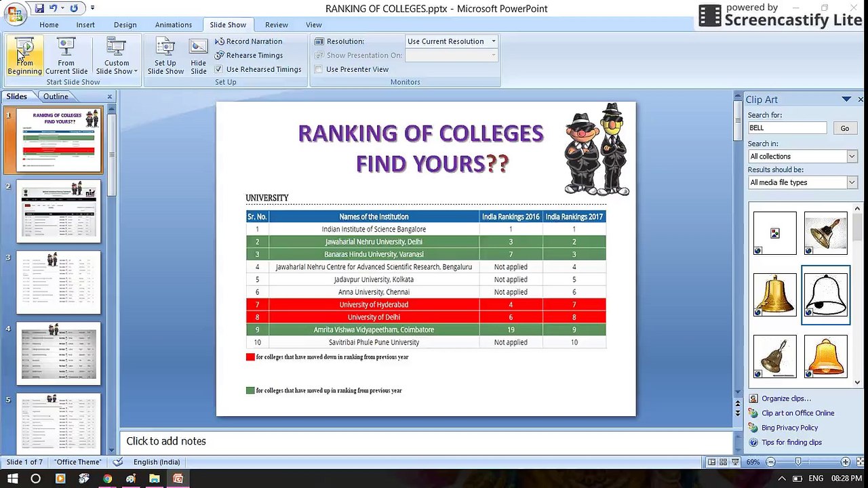
Task: Click the spell check status icon
Action: click(118, 462)
